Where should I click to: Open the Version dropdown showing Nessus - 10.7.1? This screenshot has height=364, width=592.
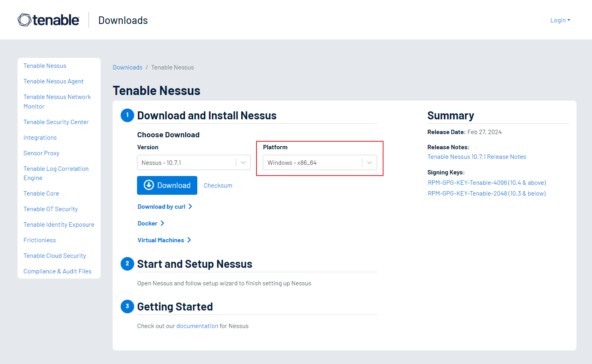[194, 162]
